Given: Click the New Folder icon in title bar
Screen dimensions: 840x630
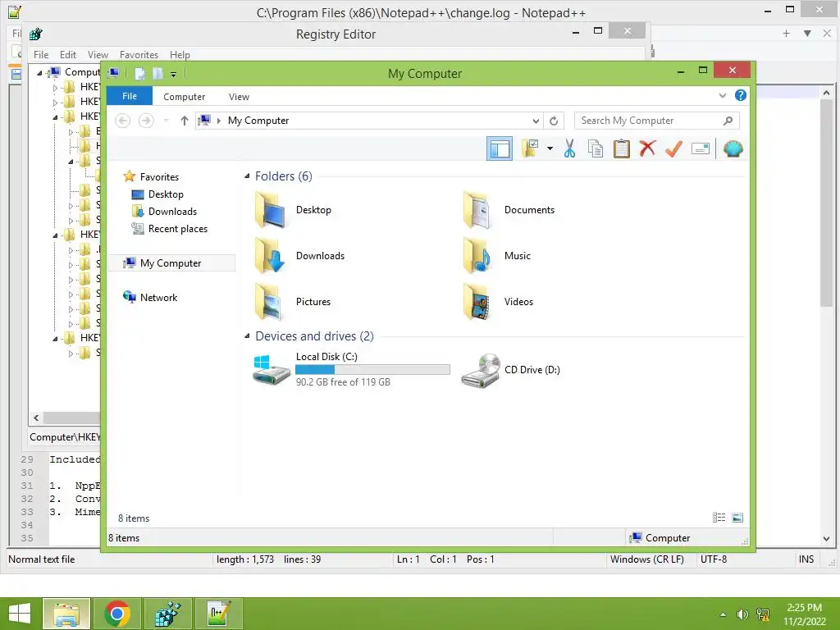Looking at the screenshot, I should (x=157, y=73).
